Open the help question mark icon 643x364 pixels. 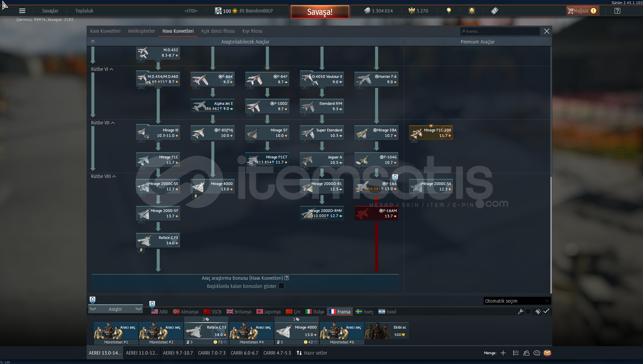[617, 11]
